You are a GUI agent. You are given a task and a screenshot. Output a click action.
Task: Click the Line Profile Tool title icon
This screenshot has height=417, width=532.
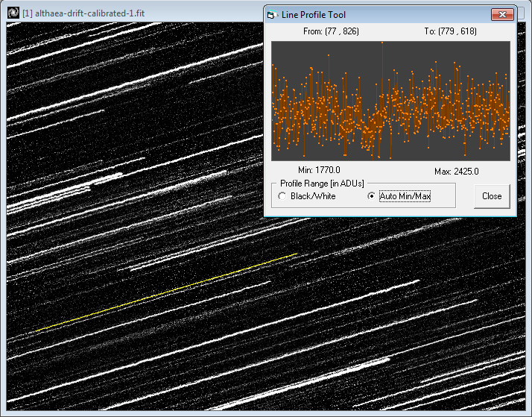tap(271, 15)
